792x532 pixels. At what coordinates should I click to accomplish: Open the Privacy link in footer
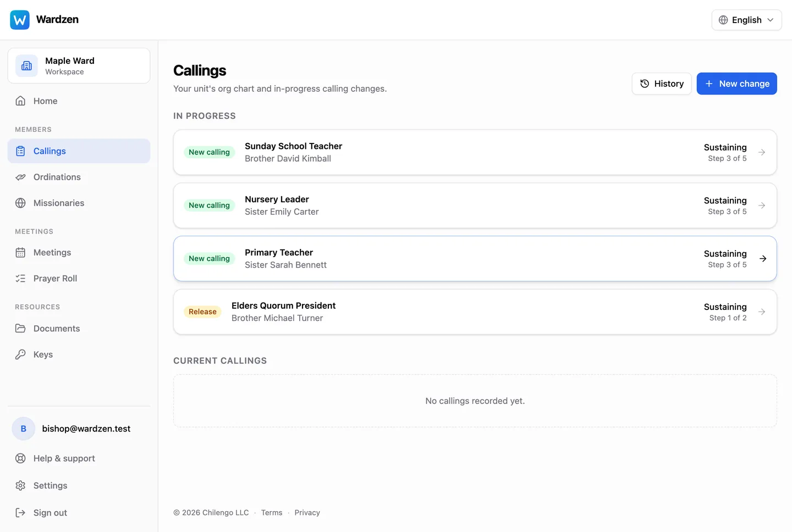[x=307, y=513]
